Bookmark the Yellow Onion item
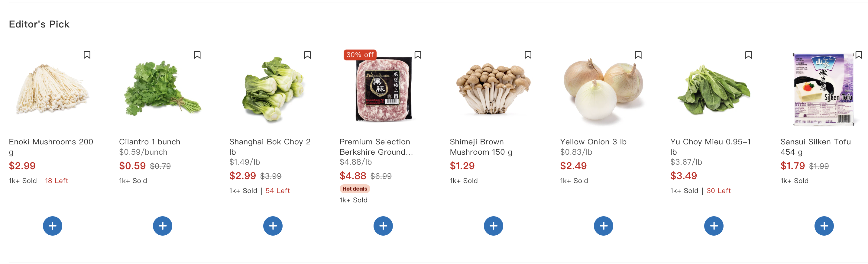 (x=638, y=55)
